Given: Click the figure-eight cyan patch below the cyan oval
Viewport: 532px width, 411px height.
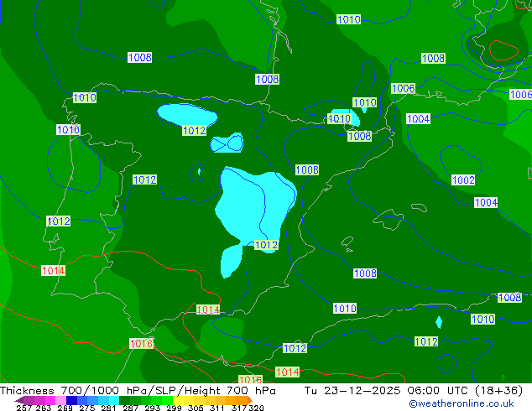Looking at the screenshot, I should point(227,143).
